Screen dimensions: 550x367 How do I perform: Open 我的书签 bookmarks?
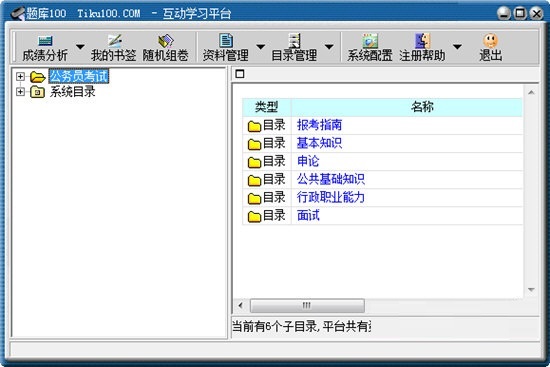(113, 48)
